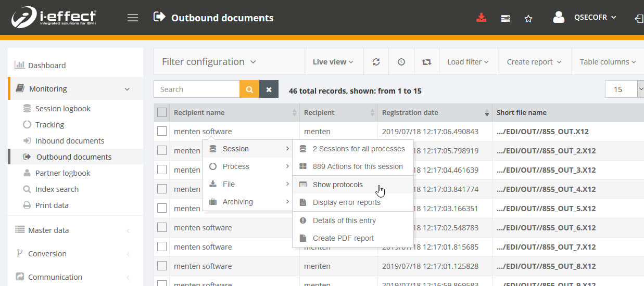Click the red download icon in header
The width and height of the screenshot is (644, 286).
click(481, 18)
